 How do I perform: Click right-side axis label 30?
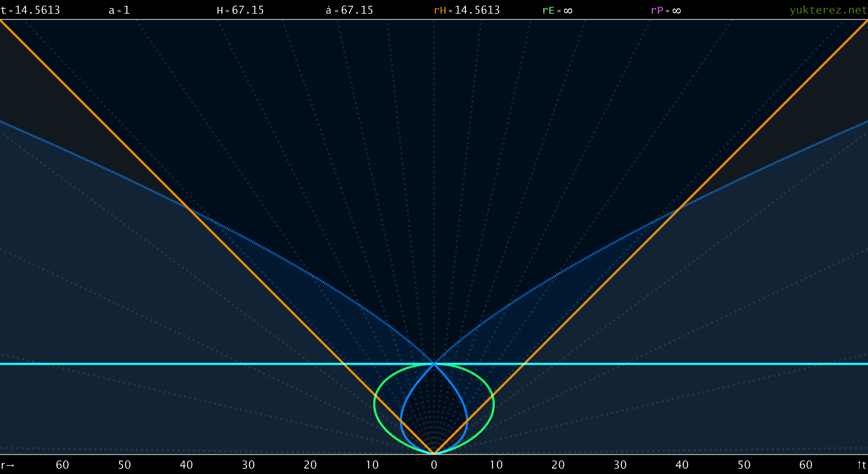(x=620, y=465)
